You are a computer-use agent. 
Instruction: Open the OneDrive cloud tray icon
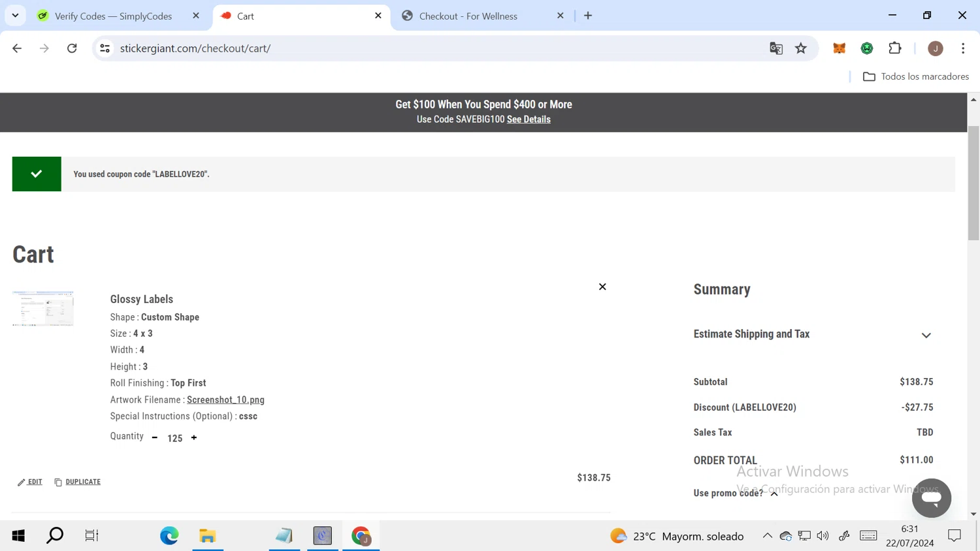(786, 536)
